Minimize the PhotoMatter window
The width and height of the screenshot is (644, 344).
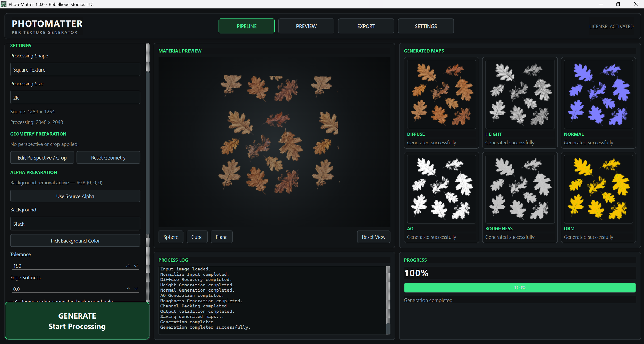tap(601, 4)
